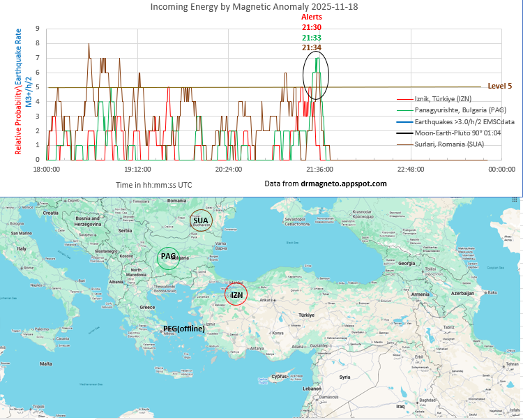Screen dimensions: 523x420
Task: Click the Azerbaijan label on the map
Action: 462,293
